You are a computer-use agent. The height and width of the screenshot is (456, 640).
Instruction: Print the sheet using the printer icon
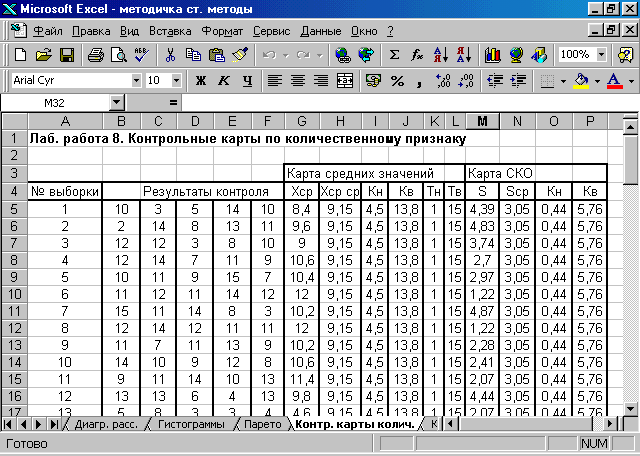click(96, 54)
